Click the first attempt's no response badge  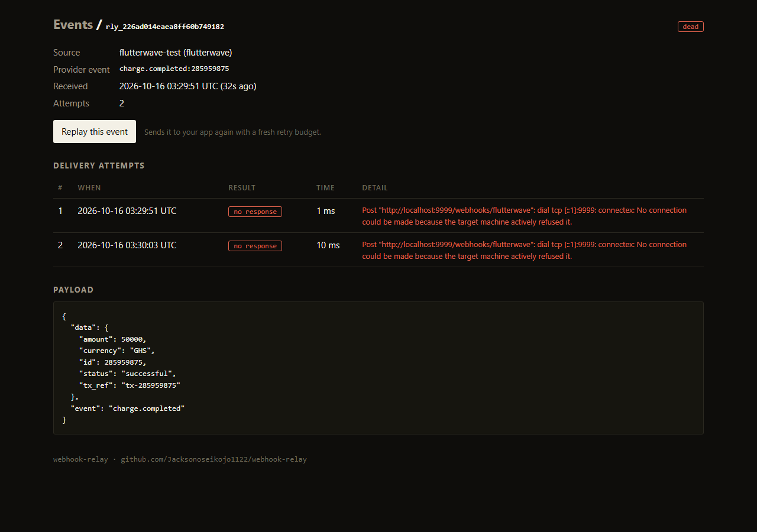[255, 212]
